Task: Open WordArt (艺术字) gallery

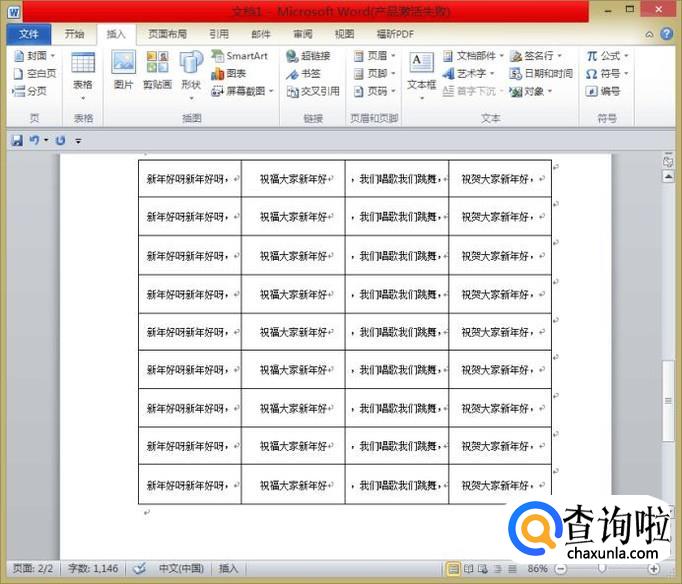Action: (468, 73)
